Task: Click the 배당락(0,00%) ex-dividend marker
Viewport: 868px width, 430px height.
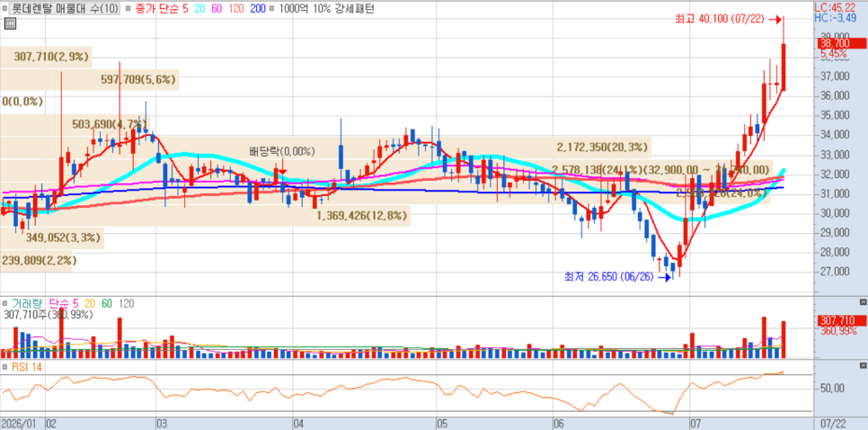Action: pos(282,151)
